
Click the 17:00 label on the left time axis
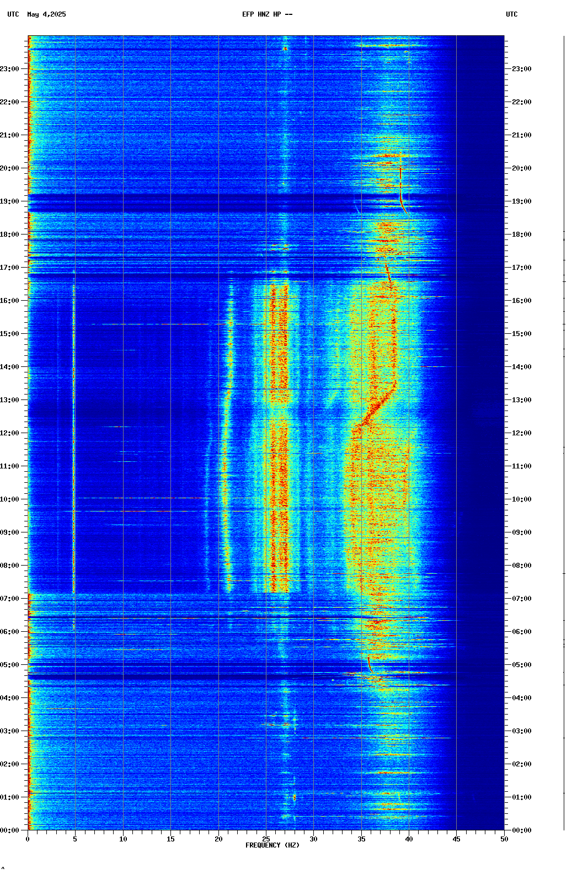click(x=9, y=268)
